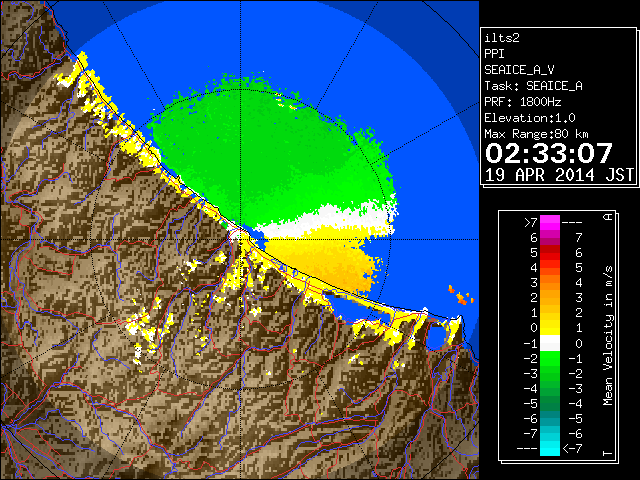Click the "SEAICE_A_V" product name
640x480 pixels.
pyautogui.click(x=519, y=70)
